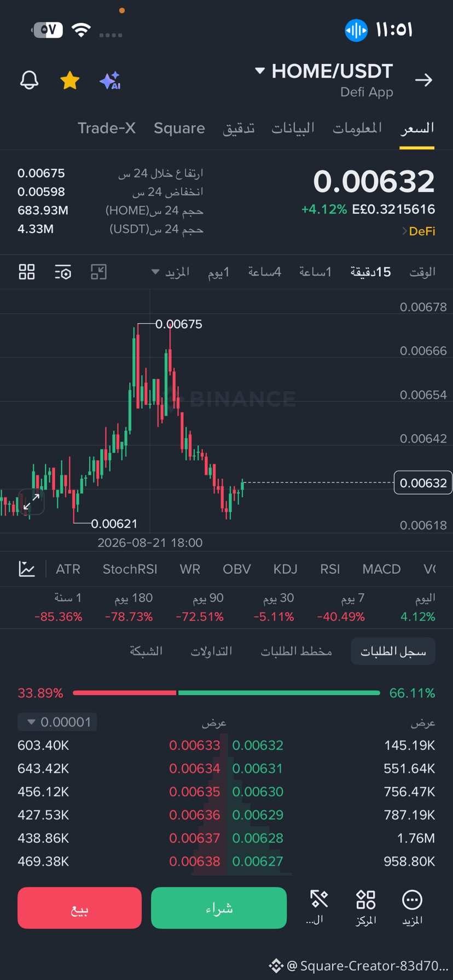The height and width of the screenshot is (980, 453).
Task: Tap the red بيع sell button
Action: click(79, 908)
